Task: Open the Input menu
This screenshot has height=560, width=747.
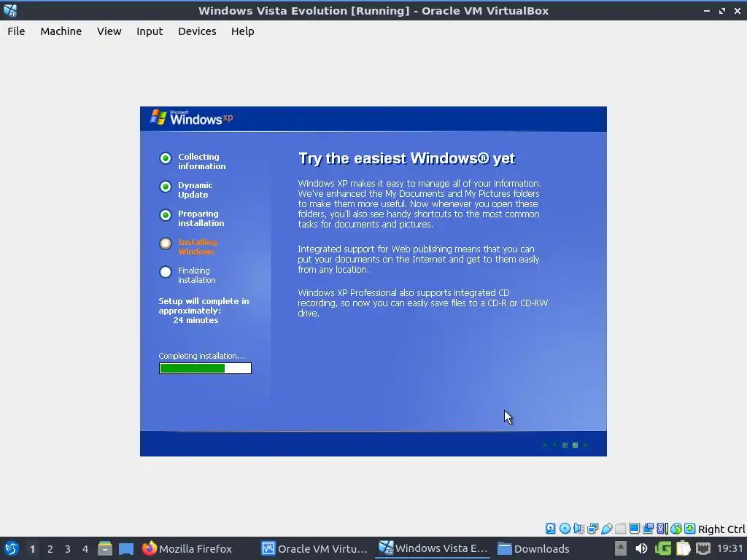Action: pyautogui.click(x=150, y=31)
